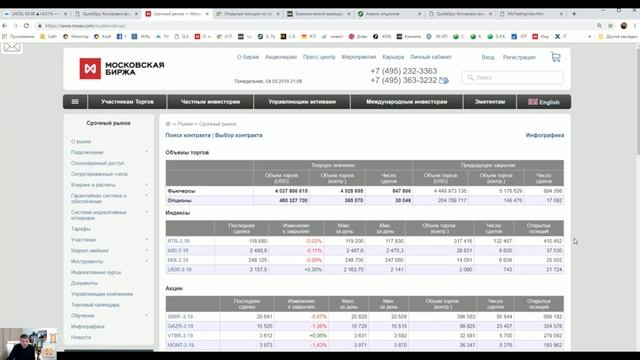
Task: Open Пресс-центр link
Action: pos(319,57)
